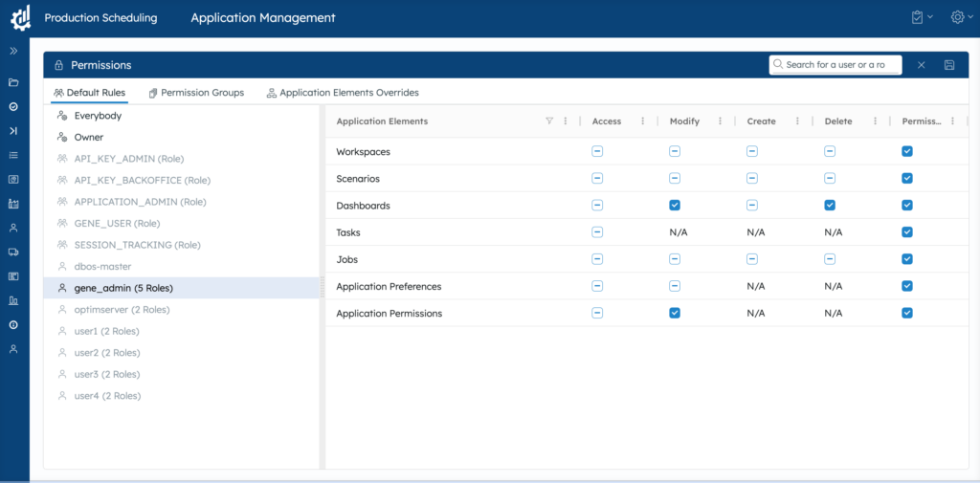
Task: Filter the Application Elements column
Action: (549, 121)
